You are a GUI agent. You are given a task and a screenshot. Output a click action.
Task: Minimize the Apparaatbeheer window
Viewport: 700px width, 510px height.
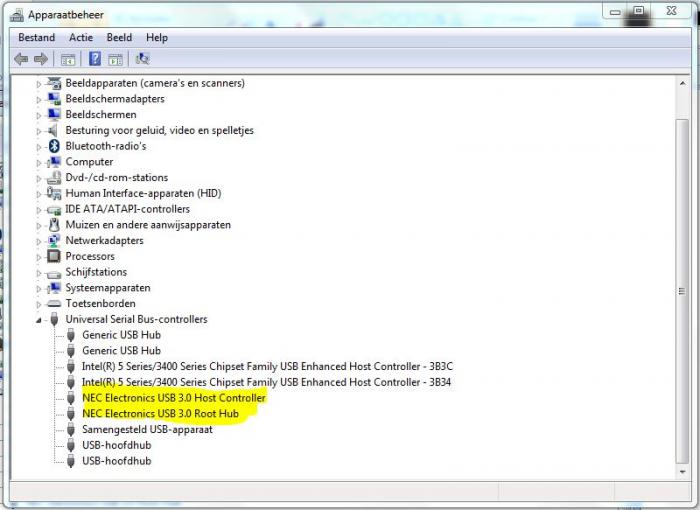click(616, 12)
